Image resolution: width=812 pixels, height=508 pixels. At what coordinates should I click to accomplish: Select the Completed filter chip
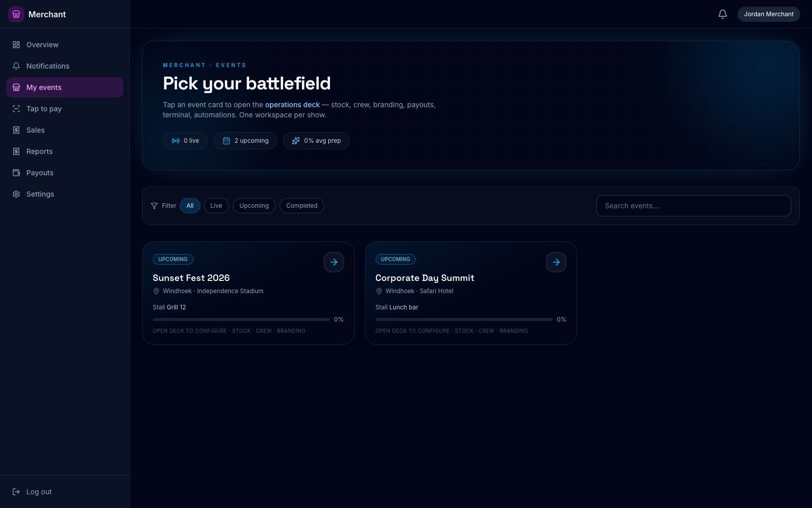(x=302, y=206)
